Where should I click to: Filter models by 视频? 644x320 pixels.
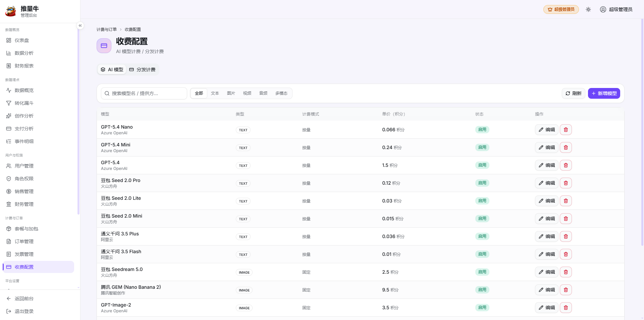247,93
